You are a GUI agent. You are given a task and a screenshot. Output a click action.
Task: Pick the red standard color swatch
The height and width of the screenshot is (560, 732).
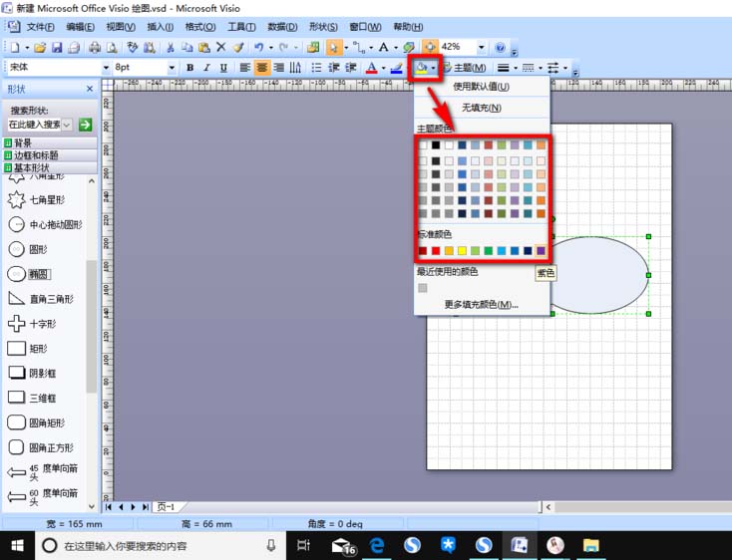(436, 251)
